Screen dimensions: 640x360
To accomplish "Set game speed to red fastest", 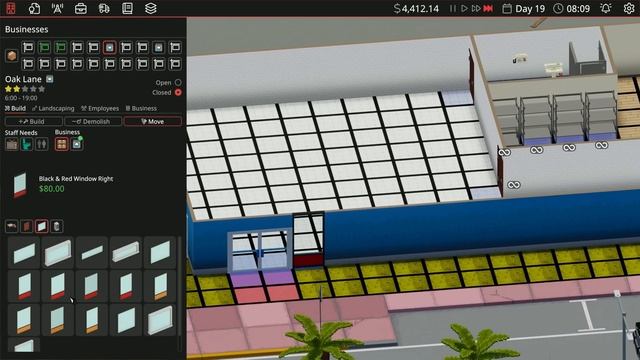I will [x=488, y=9].
